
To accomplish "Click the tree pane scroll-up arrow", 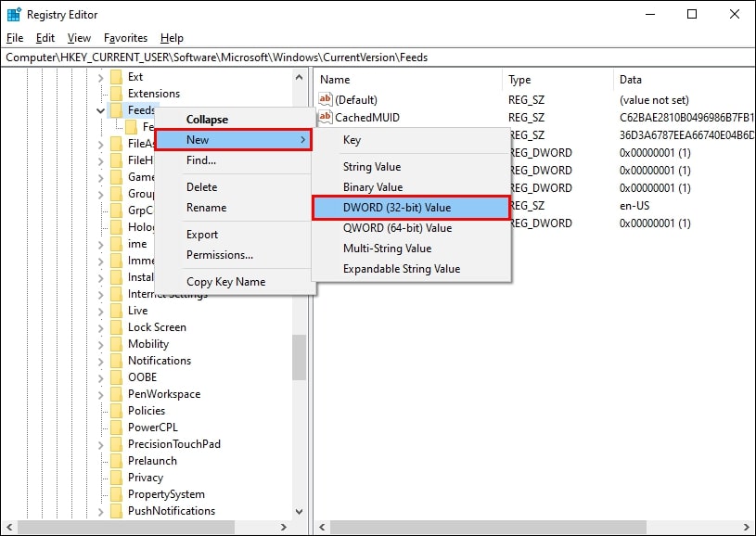I will coord(299,77).
